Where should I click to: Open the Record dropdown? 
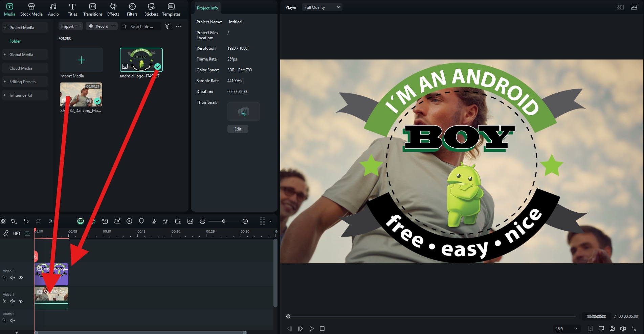102,26
